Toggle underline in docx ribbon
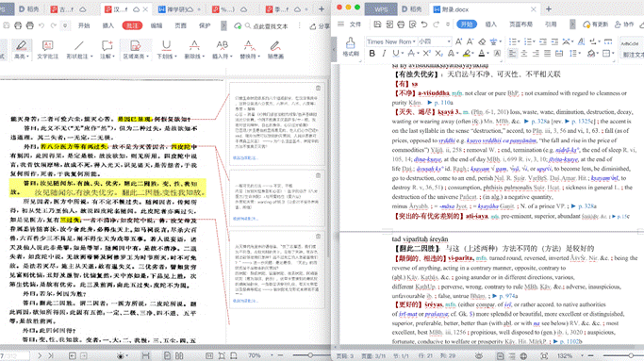Screen dimensions: 644x361 395,53
